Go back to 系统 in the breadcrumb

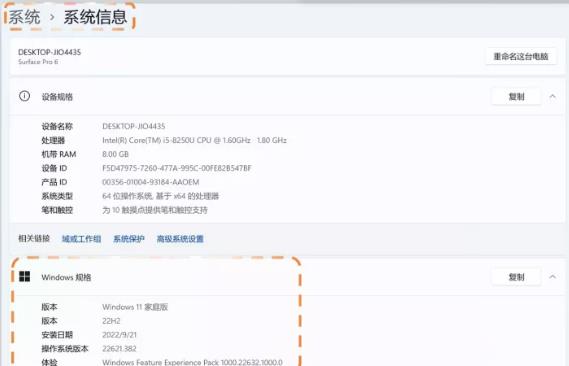[24, 17]
